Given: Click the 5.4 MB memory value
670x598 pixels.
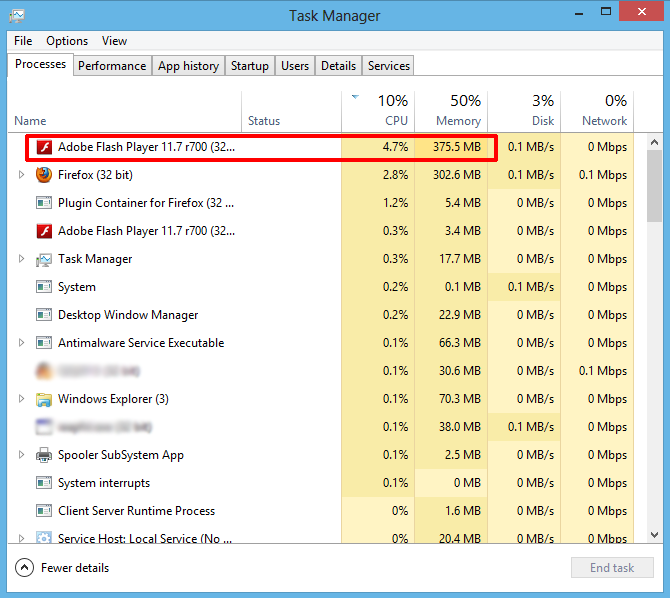Looking at the screenshot, I should pyautogui.click(x=463, y=203).
